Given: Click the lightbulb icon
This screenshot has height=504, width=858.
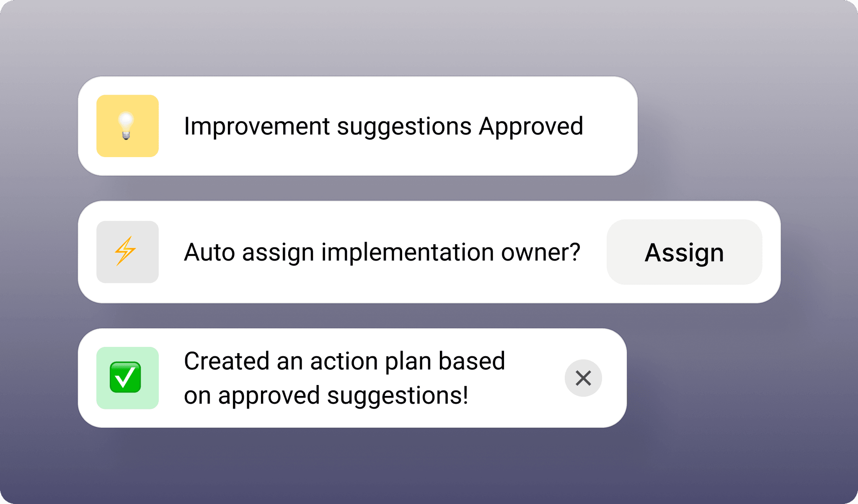Looking at the screenshot, I should pos(126,125).
